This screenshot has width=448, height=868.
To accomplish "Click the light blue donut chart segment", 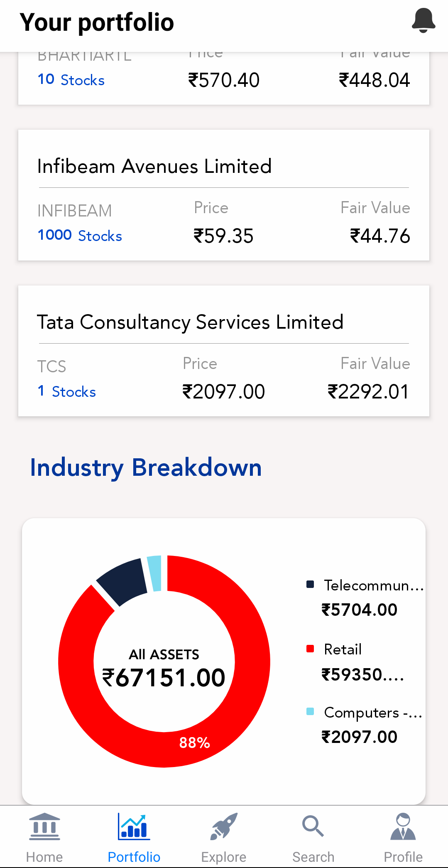I will (x=154, y=573).
